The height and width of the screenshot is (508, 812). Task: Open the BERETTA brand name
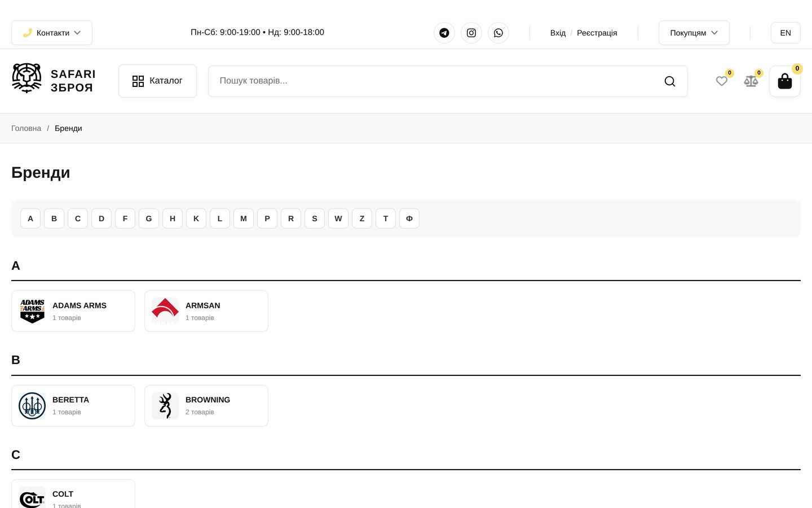click(70, 400)
